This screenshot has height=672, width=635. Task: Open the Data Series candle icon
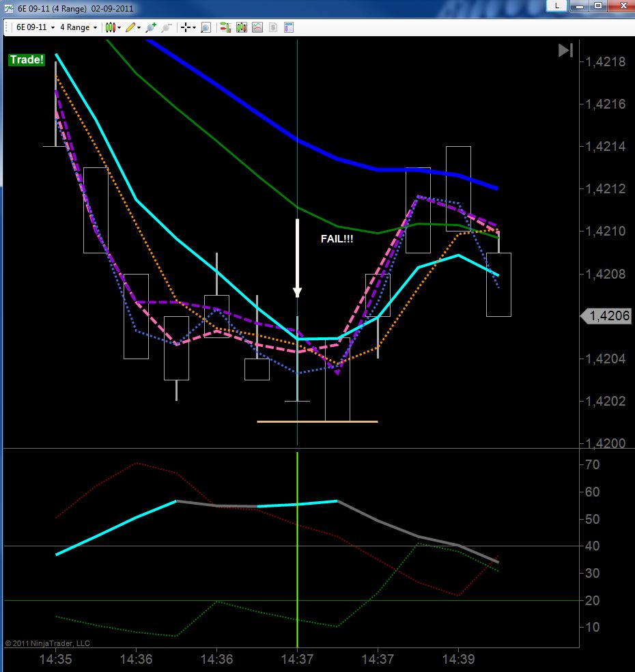point(241,28)
